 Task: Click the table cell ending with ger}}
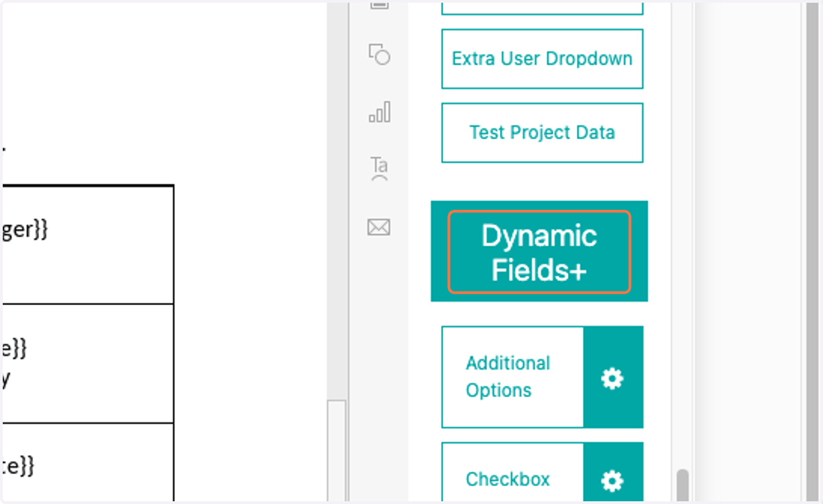88,244
